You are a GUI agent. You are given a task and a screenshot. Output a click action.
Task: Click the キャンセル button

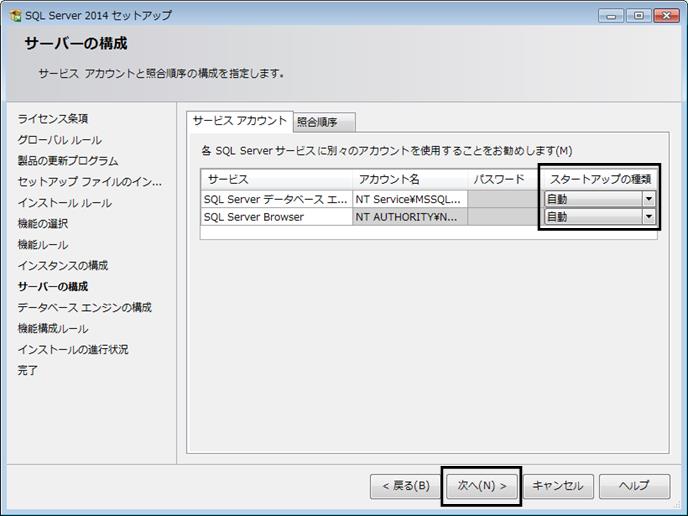(x=558, y=486)
